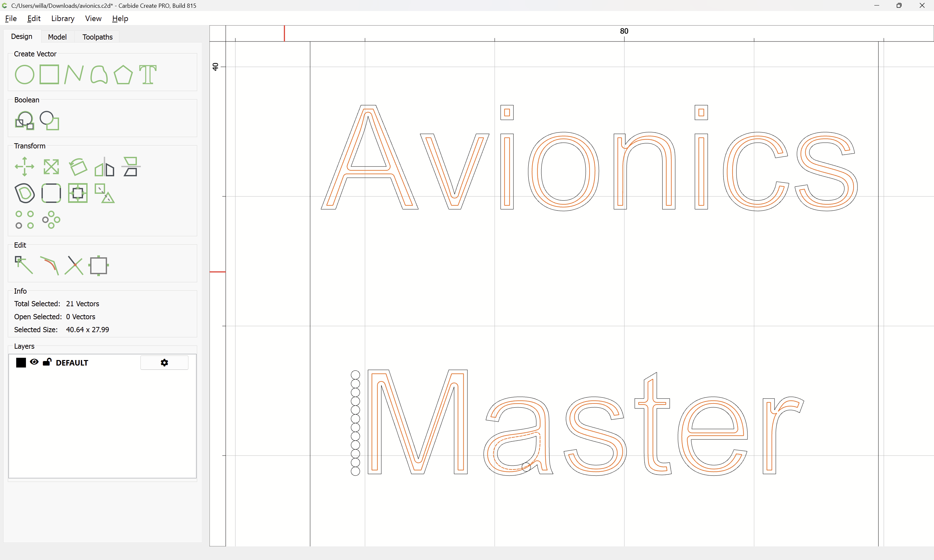The height and width of the screenshot is (560, 934).
Task: Click the column of small circles beside Master
Action: (x=355, y=423)
